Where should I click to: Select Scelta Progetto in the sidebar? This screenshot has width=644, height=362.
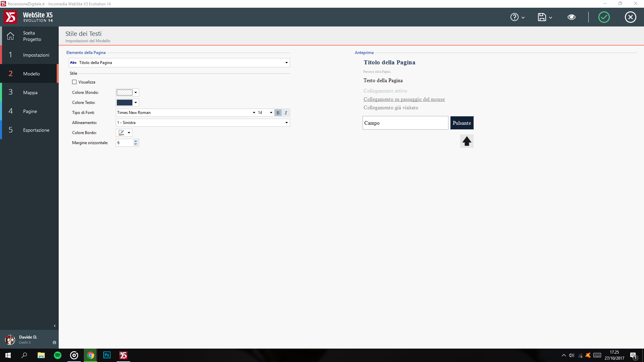(x=30, y=36)
